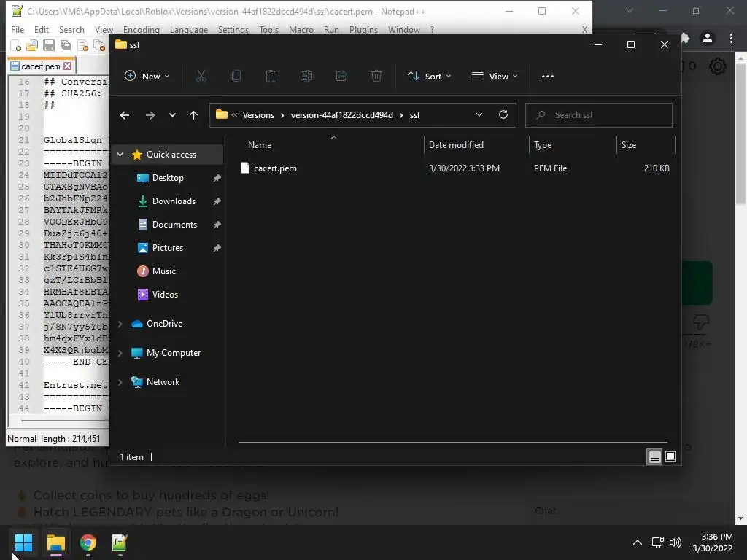Refresh the ssl folder view
Image resolution: width=747 pixels, height=560 pixels.
click(503, 114)
